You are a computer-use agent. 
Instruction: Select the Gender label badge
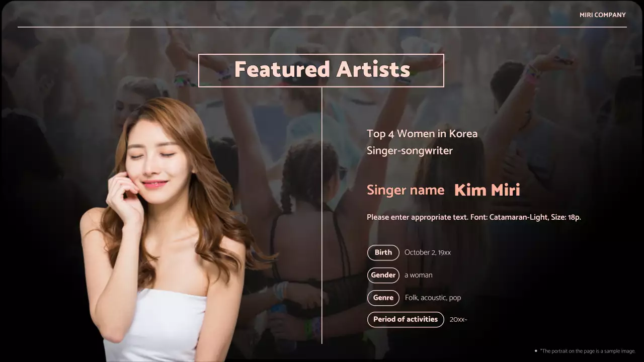click(383, 275)
